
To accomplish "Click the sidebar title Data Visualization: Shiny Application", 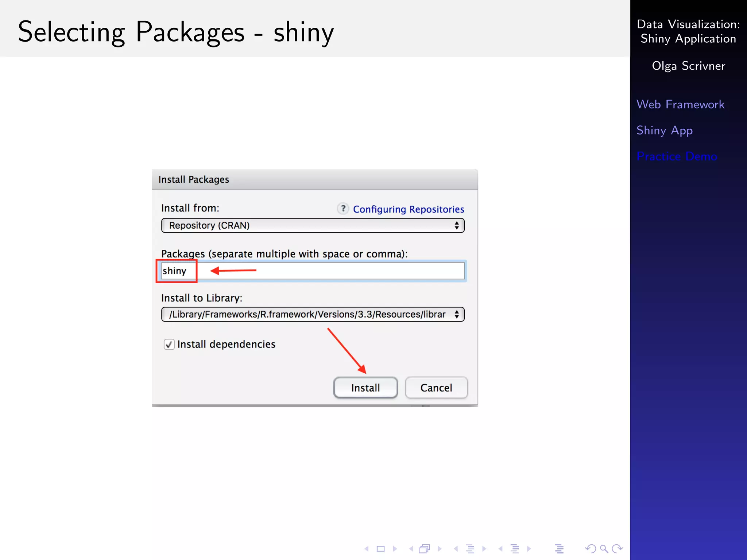I will (688, 31).
